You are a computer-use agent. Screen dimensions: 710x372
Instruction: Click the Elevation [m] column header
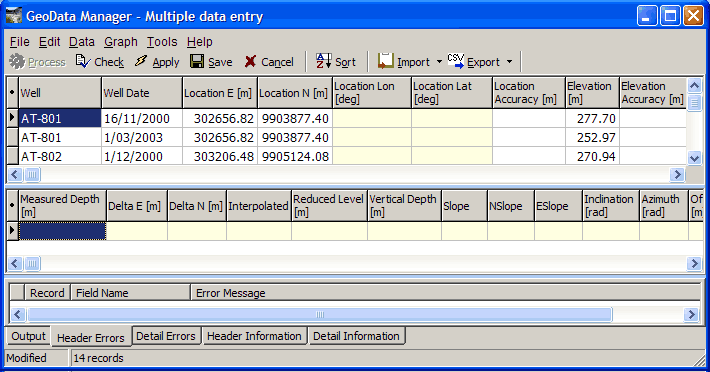pos(592,93)
